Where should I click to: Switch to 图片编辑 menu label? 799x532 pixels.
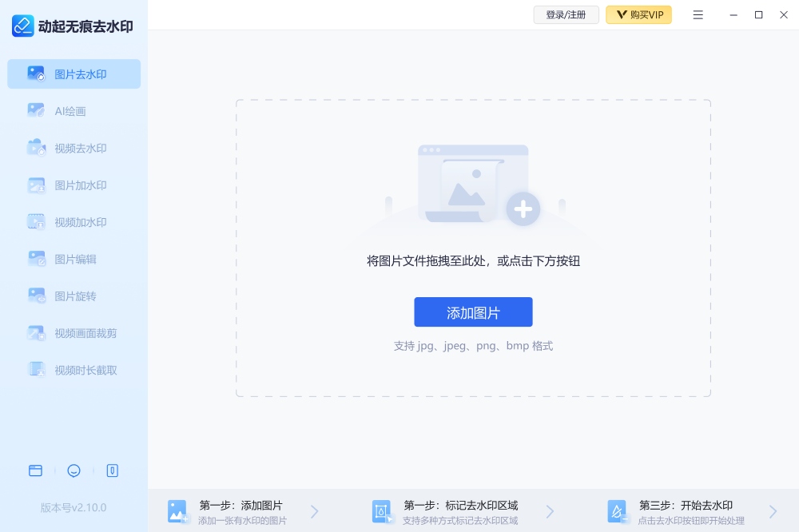pyautogui.click(x=75, y=260)
